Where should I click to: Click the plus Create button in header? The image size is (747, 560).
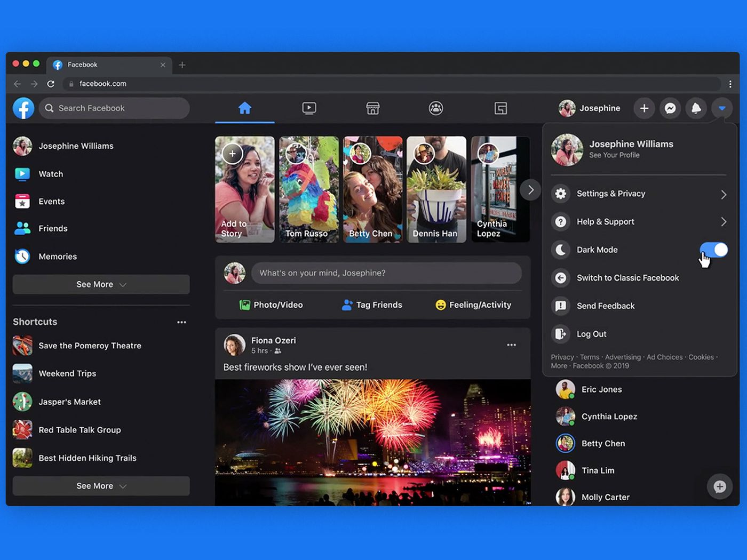(645, 108)
